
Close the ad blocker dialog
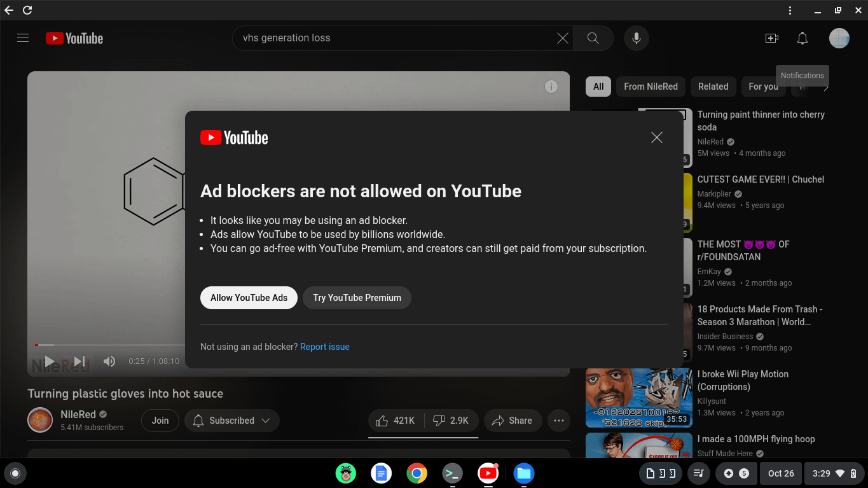657,137
